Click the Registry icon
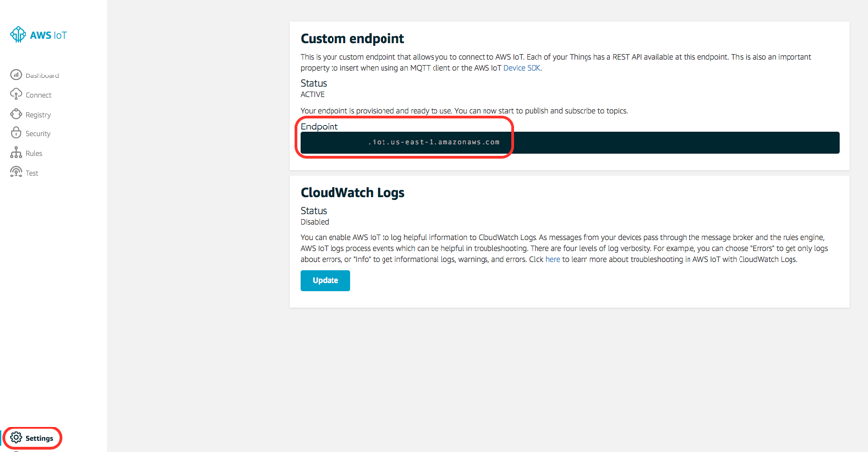Viewport: 868px width, 452px height. pyautogui.click(x=16, y=114)
